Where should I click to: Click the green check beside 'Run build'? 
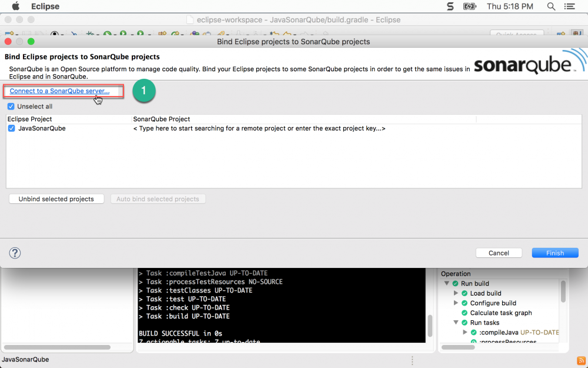click(455, 284)
